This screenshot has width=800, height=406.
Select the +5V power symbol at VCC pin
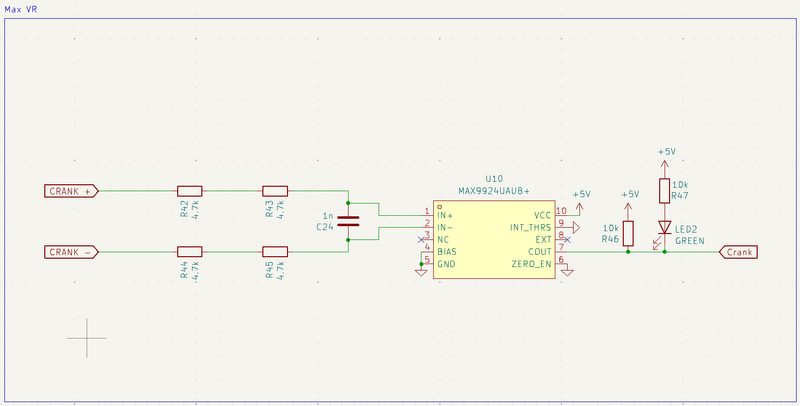tap(579, 208)
